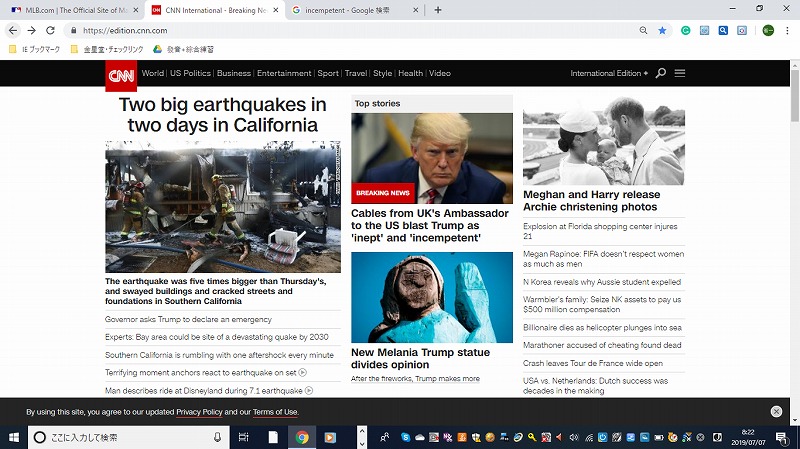Click the Chrome icon in the taskbar
Viewport: 800px width, 449px height.
coord(302,437)
